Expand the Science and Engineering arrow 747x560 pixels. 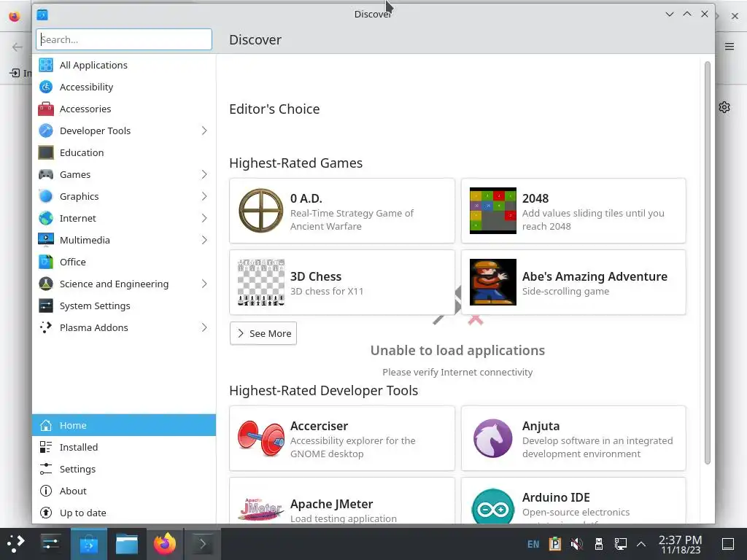204,284
